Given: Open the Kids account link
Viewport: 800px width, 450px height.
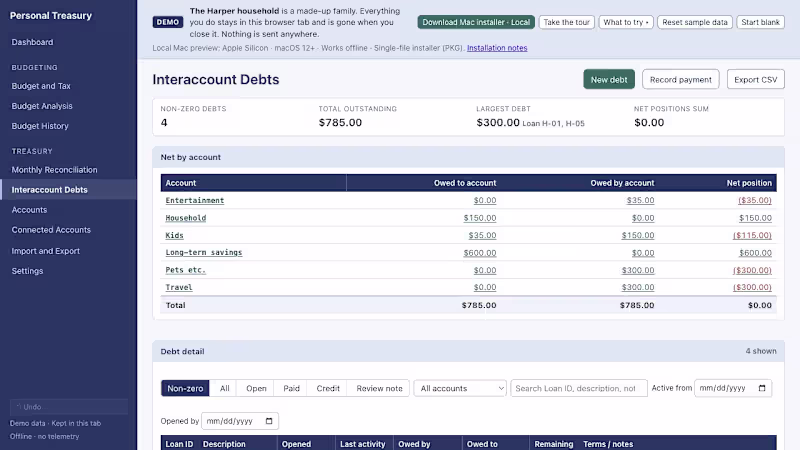Looking at the screenshot, I should [174, 235].
